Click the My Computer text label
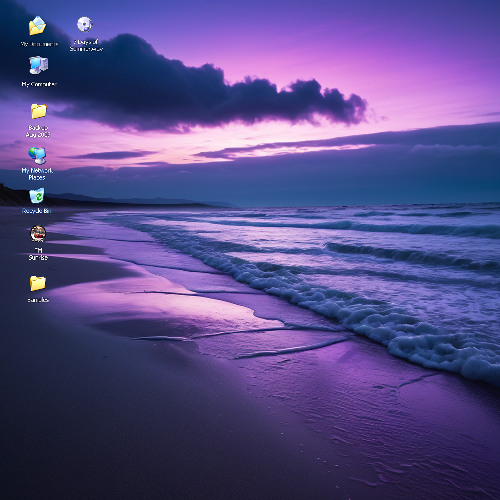Viewport: 500px width, 500px height. tap(39, 84)
